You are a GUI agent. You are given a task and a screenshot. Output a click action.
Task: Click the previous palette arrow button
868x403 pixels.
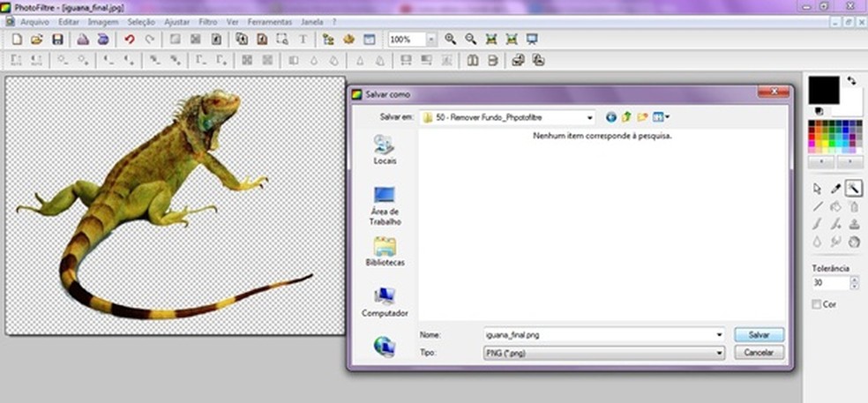click(x=821, y=162)
